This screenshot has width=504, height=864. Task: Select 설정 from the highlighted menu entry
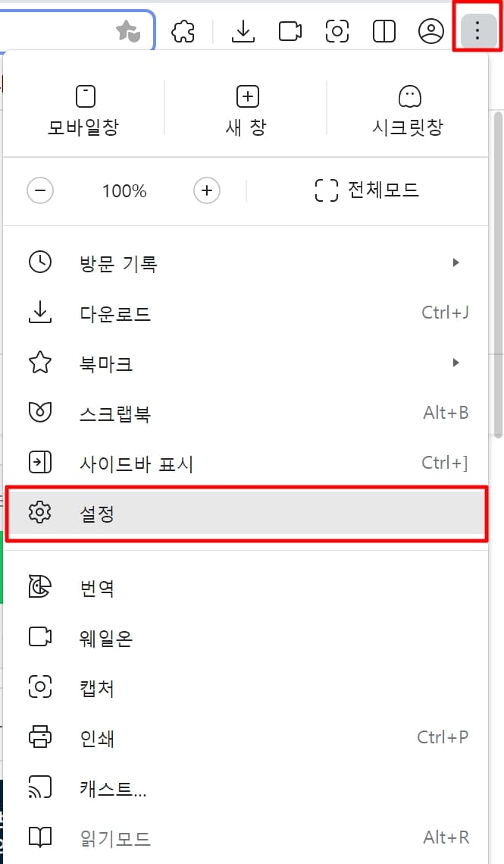point(96,513)
